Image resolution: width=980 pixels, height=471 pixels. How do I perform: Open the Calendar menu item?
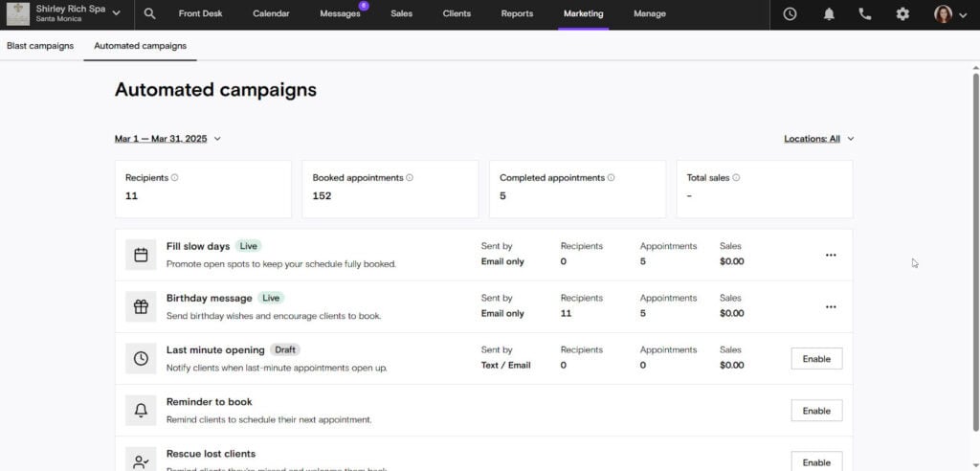[x=271, y=13]
